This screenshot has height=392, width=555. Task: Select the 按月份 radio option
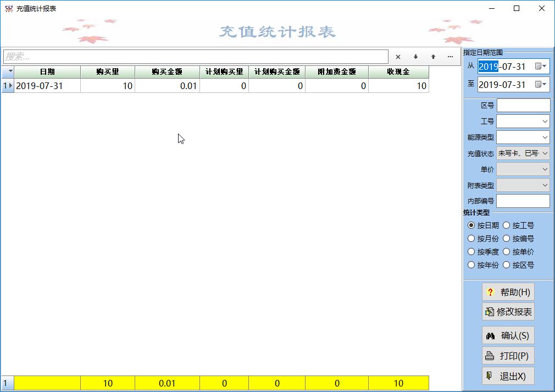pyautogui.click(x=471, y=239)
